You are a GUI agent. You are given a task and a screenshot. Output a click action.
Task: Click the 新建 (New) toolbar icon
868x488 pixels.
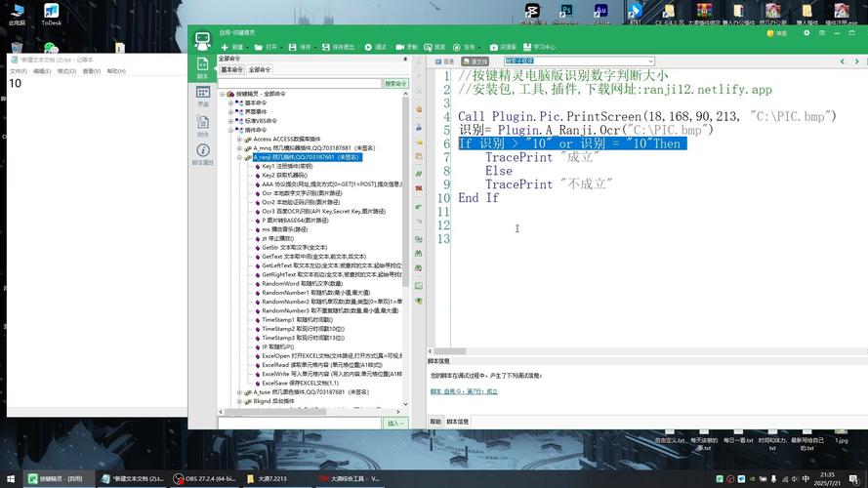coord(225,48)
